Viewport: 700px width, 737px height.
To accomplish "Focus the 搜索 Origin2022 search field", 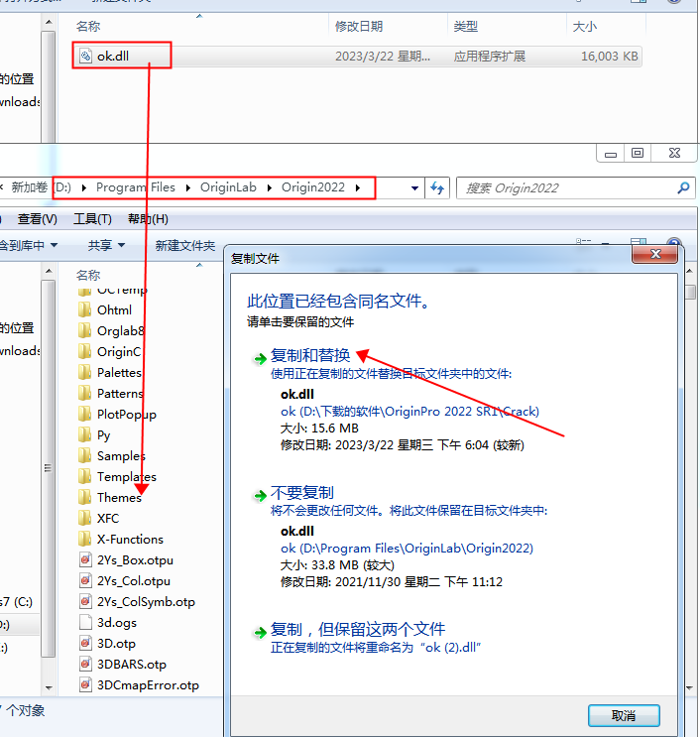I will pyautogui.click(x=565, y=187).
